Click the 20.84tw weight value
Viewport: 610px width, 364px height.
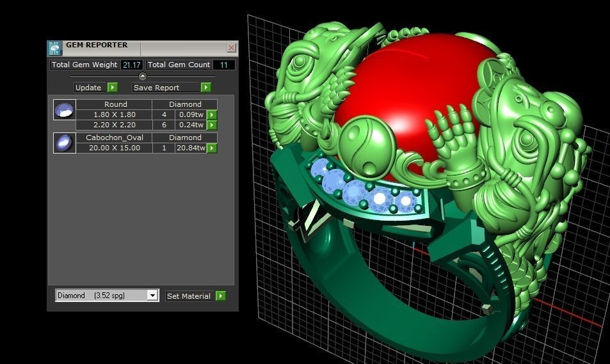pos(191,148)
